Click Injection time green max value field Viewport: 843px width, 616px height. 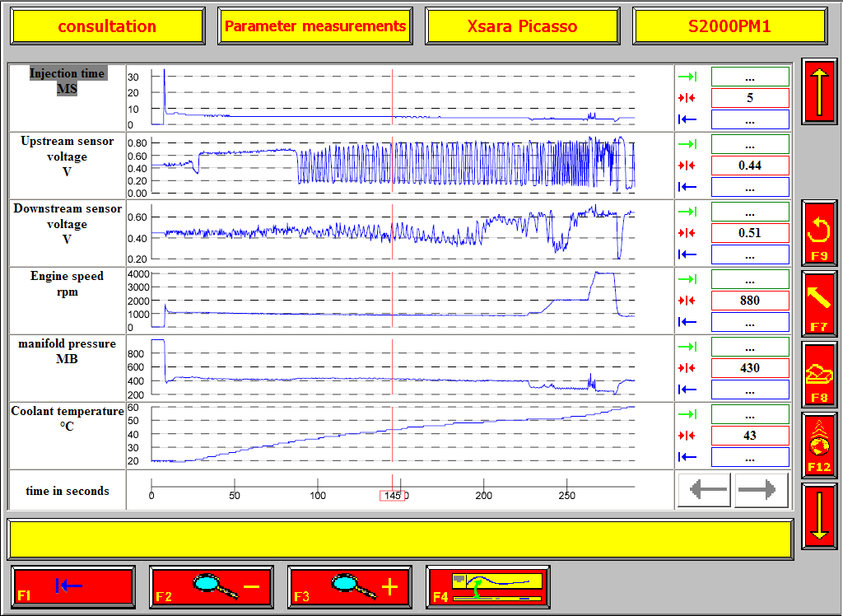750,77
